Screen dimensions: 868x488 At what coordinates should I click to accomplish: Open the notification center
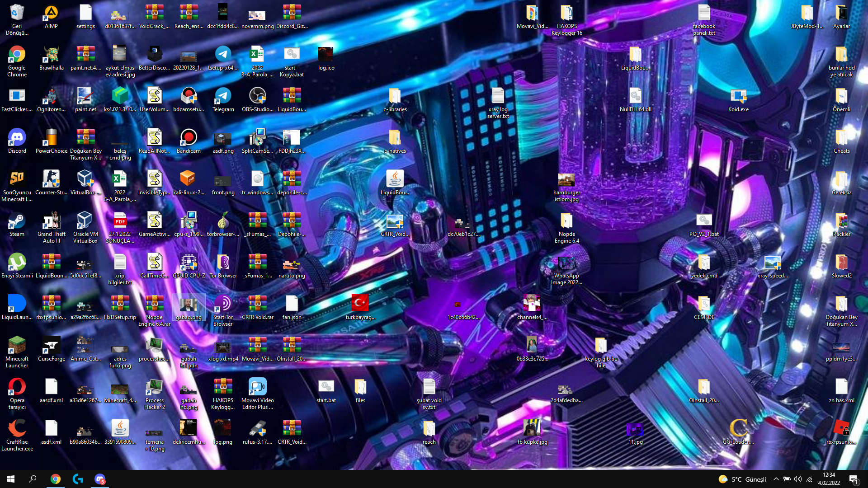[854, 479]
